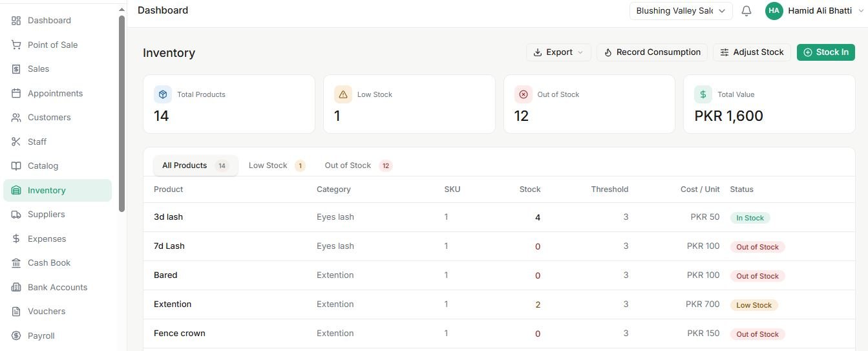Click Out of Stock badge for Fence crown
Image resolution: width=868 pixels, height=351 pixels.
(x=757, y=334)
